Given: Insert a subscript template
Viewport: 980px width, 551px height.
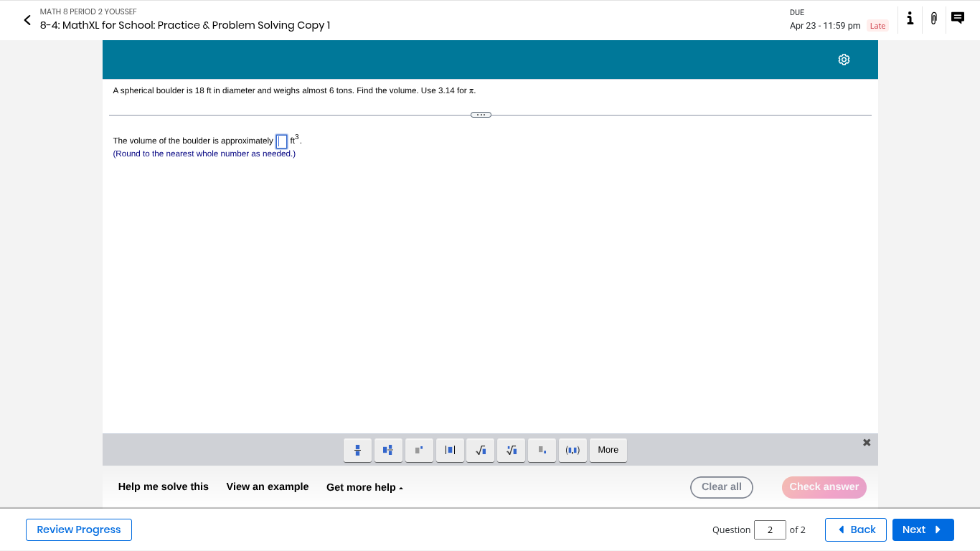Looking at the screenshot, I should [x=542, y=450].
